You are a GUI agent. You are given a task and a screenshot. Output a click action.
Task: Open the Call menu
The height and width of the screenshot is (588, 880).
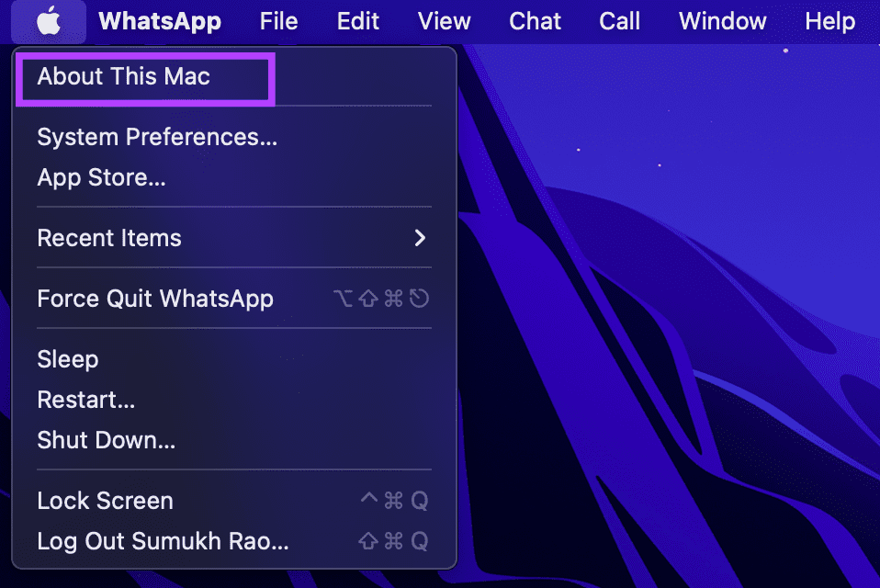[x=619, y=21]
